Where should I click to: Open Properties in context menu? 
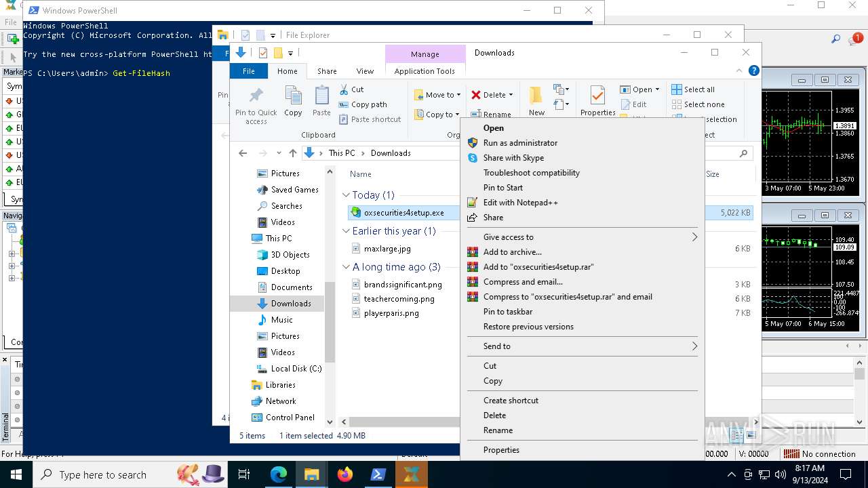coord(501,450)
